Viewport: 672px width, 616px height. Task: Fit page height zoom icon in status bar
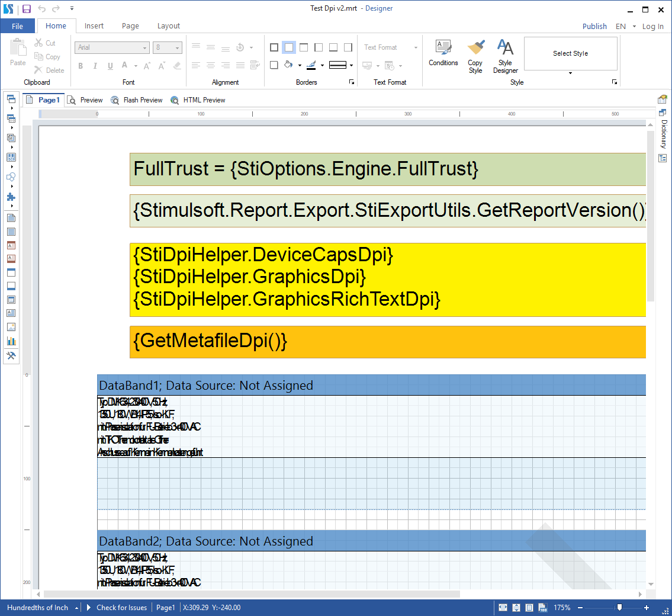tap(516, 608)
